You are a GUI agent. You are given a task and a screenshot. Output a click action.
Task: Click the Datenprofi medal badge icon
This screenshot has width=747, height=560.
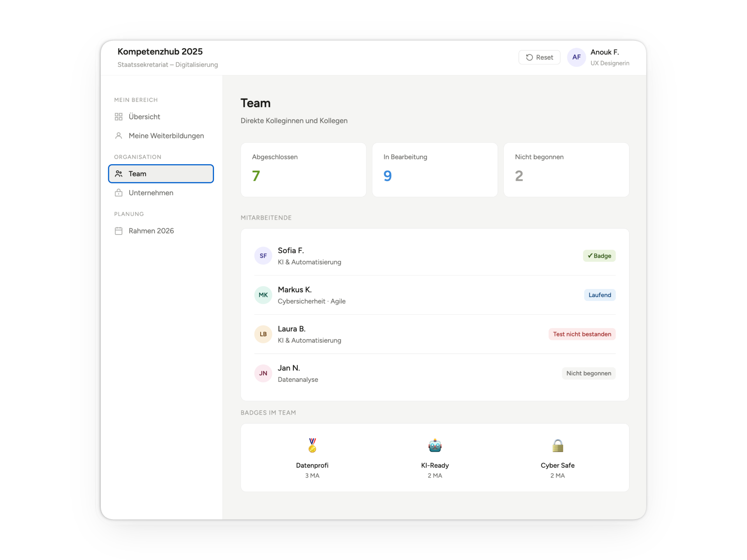[x=312, y=445]
